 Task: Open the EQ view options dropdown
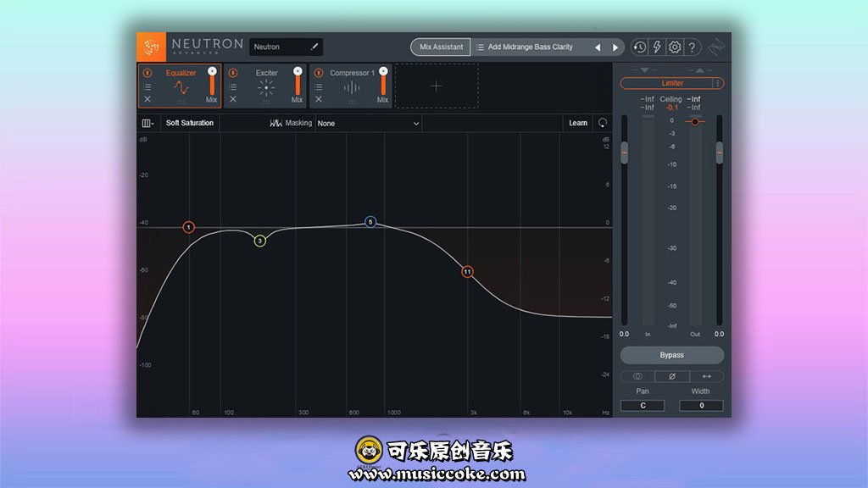[147, 124]
